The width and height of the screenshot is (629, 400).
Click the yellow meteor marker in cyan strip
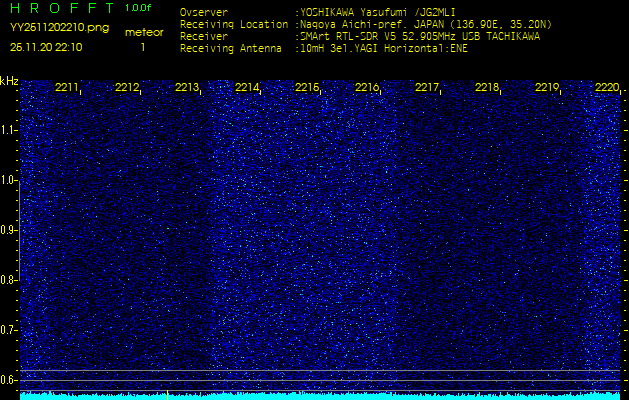coord(167,395)
